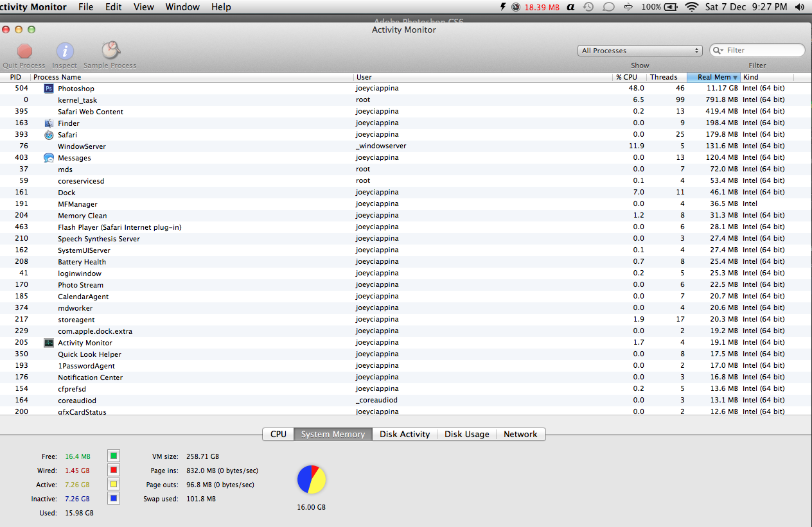Sort by Process Name column header
The image size is (812, 527).
click(192, 77)
